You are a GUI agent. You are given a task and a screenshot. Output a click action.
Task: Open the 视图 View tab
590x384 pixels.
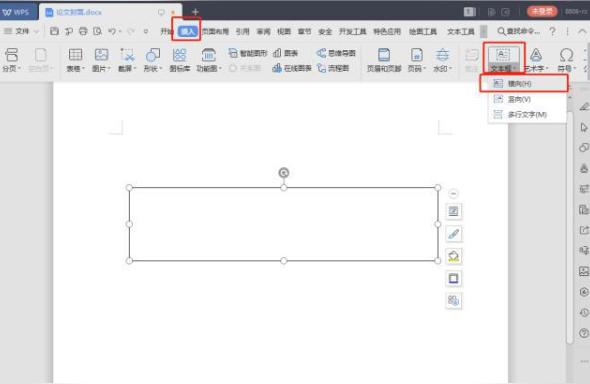[284, 31]
